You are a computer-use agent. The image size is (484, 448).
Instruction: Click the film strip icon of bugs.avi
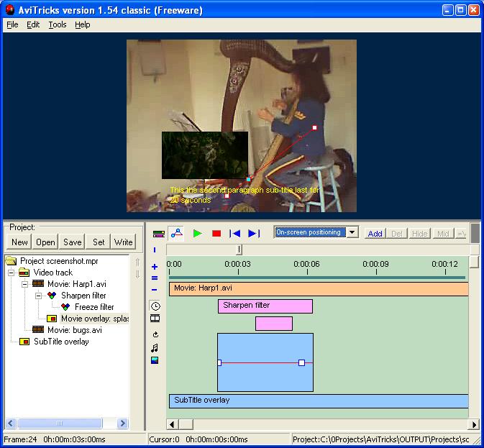[38, 330]
